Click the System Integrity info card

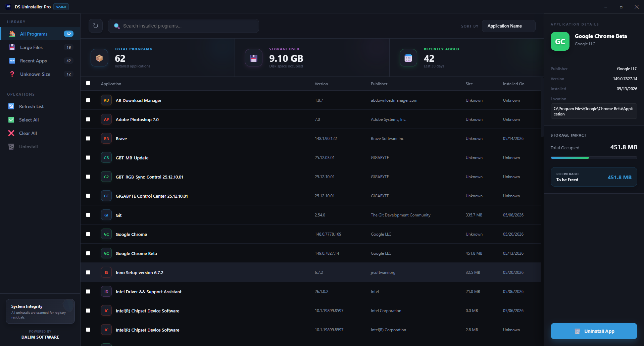(40, 311)
